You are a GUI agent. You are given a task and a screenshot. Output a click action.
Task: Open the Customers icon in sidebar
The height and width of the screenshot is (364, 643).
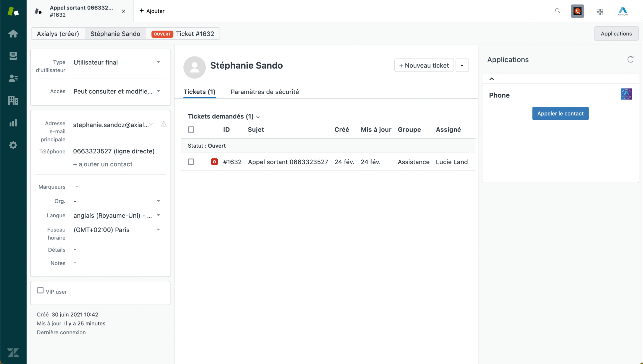[13, 78]
